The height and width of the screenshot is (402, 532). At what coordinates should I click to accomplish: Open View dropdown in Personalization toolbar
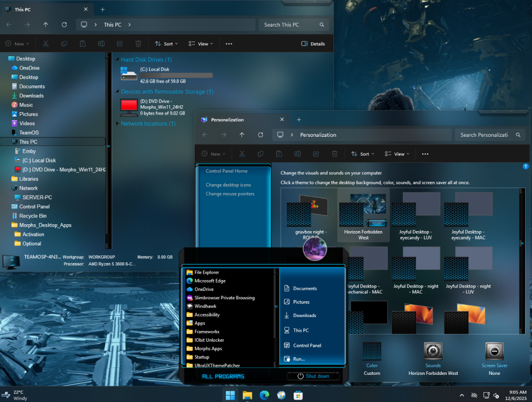398,154
